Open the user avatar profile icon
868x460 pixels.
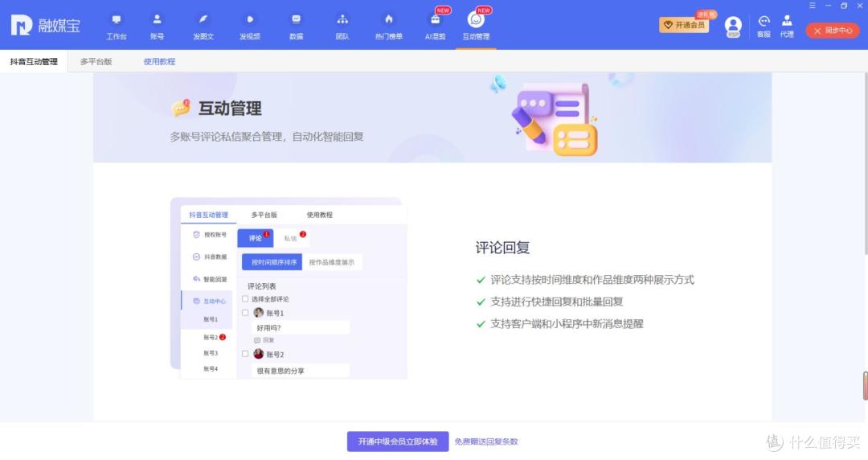tap(733, 26)
